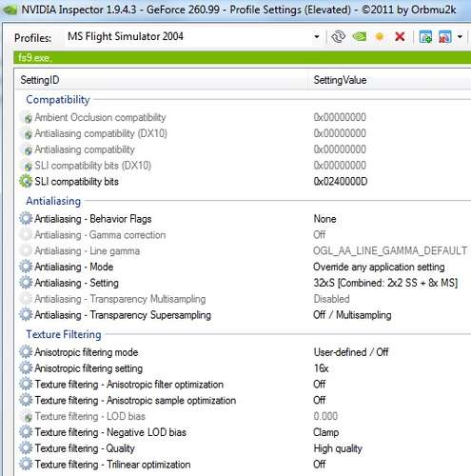The height and width of the screenshot is (476, 471).
Task: Click the Texture Filtering group header
Action: coord(64,334)
